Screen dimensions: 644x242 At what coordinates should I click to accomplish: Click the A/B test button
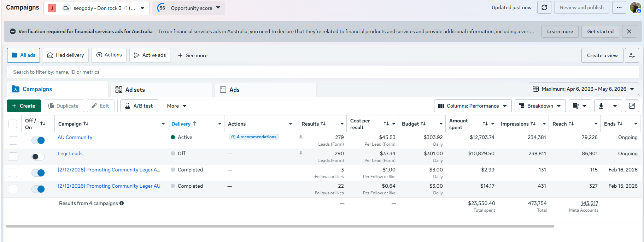tap(139, 106)
